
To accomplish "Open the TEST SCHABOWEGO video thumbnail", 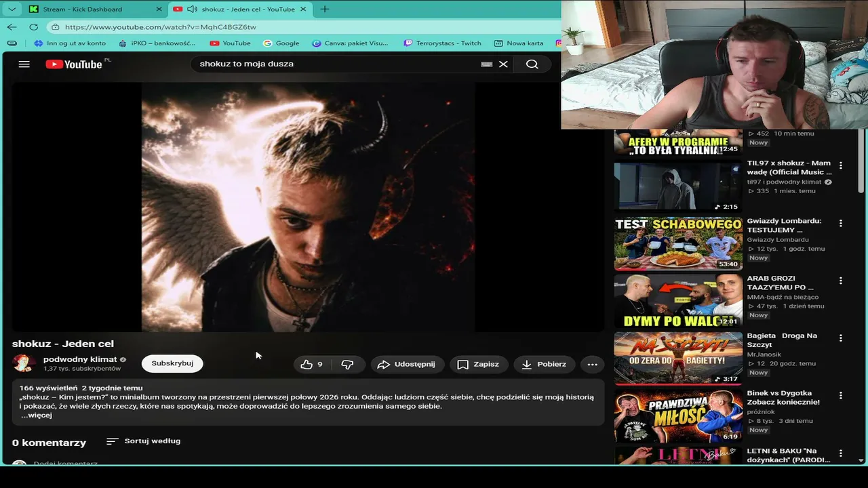I will (x=678, y=243).
